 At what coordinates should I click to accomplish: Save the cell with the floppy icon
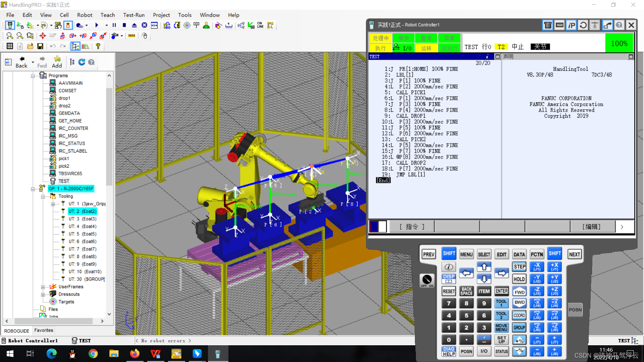(40, 46)
